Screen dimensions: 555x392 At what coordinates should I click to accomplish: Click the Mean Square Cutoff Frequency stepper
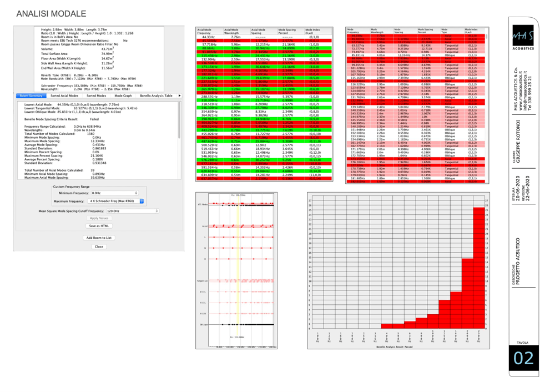tap(157, 211)
